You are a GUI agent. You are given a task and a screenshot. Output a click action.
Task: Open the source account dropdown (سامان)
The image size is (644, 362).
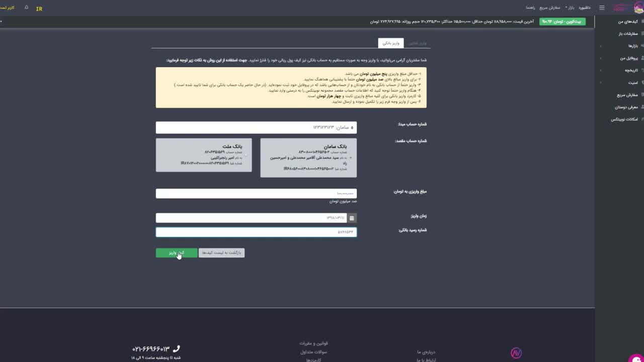click(x=256, y=128)
